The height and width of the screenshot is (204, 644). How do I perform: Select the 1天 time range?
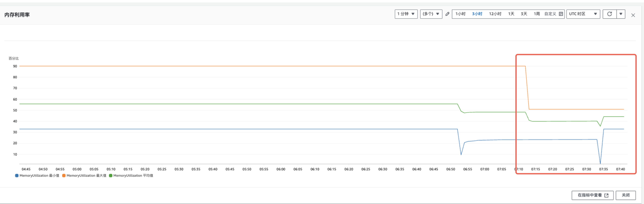[511, 14]
